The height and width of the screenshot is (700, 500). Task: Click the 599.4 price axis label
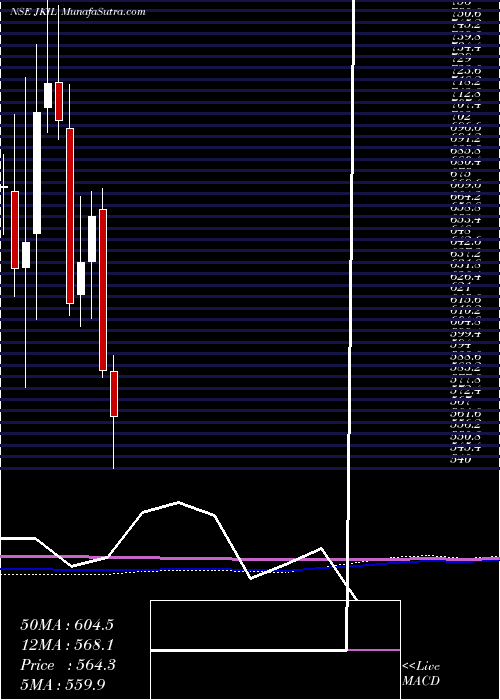click(466, 334)
